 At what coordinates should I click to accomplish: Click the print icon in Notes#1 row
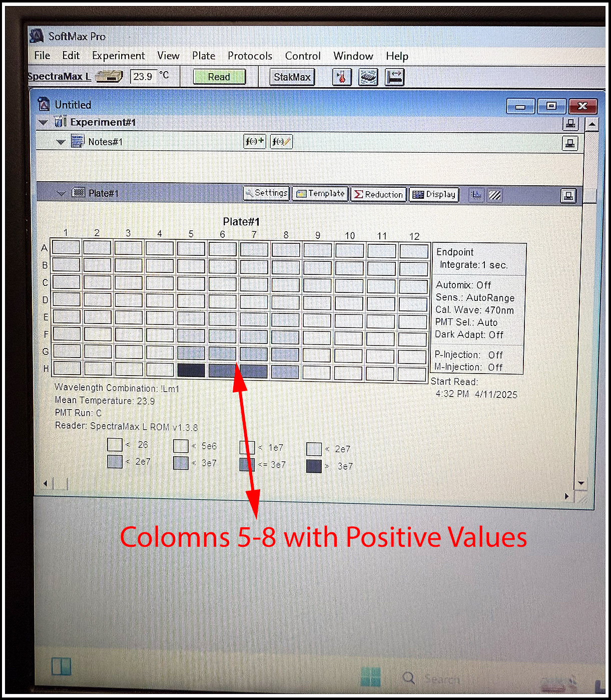point(570,144)
